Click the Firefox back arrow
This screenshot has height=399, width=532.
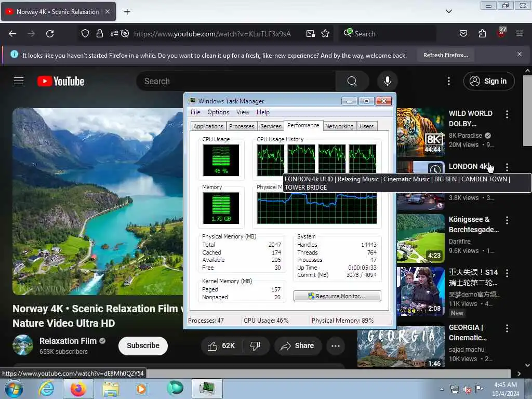[12, 34]
